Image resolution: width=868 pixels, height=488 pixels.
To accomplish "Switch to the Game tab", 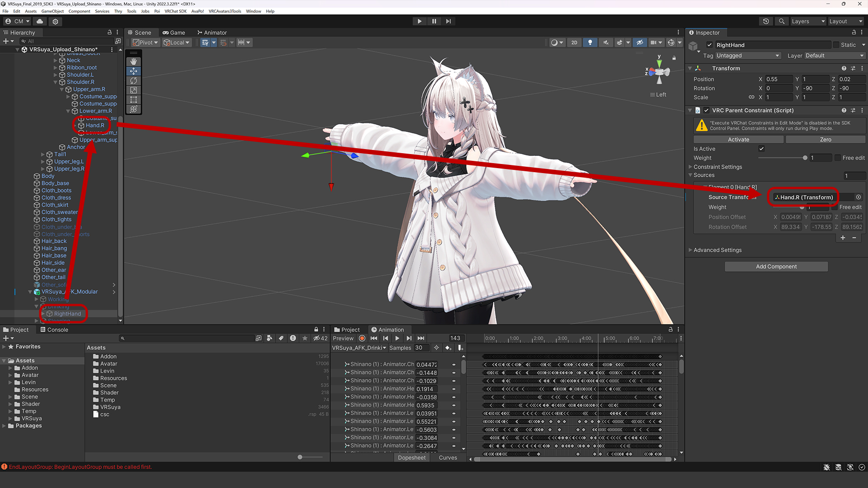I will [174, 33].
